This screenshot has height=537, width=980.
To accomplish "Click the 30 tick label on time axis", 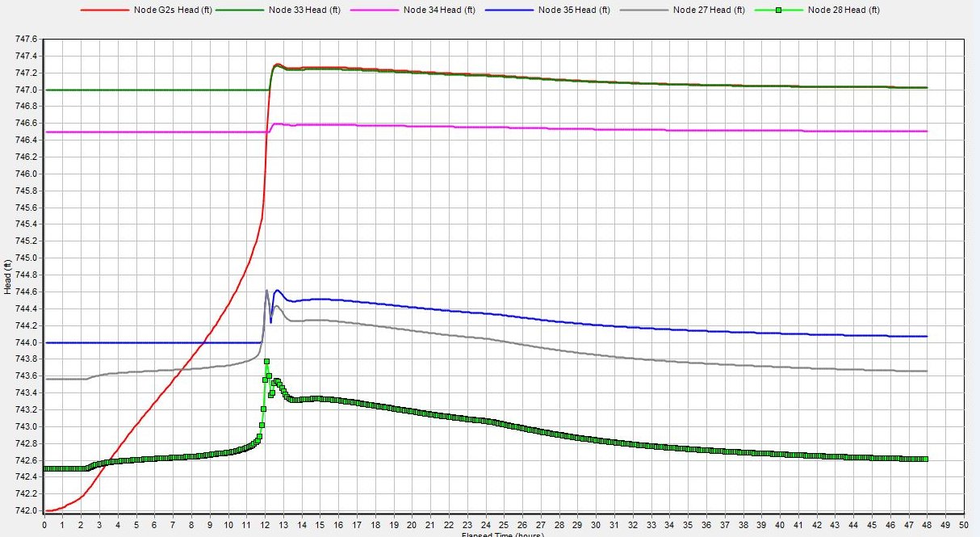I will (x=596, y=523).
